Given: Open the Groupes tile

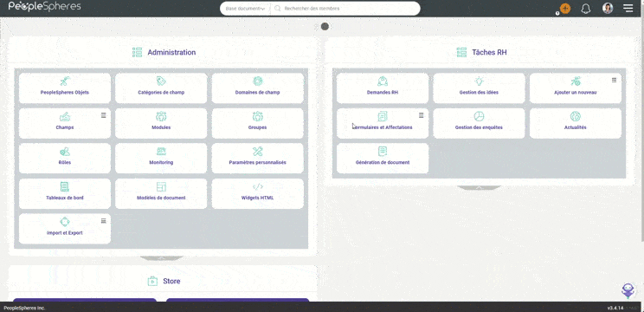Looking at the screenshot, I should [x=258, y=123].
